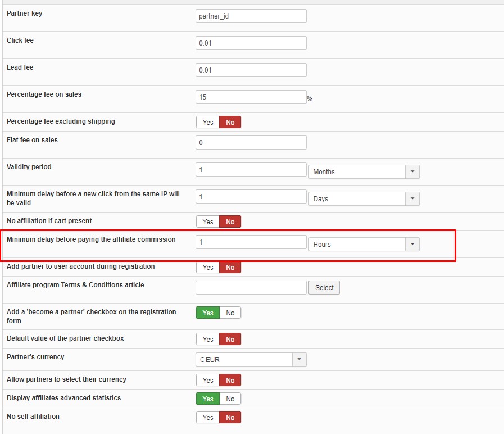The image size is (504, 434).
Task: Set No self affiliation to Yes
Action: tap(208, 417)
